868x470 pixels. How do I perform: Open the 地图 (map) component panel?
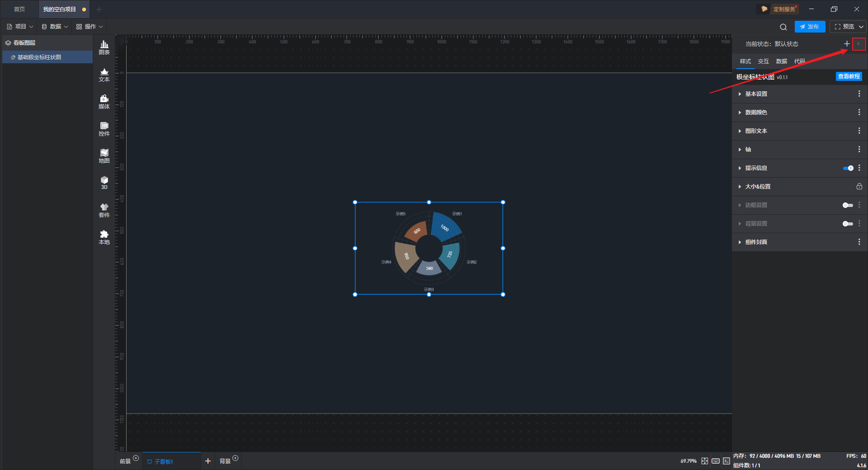pyautogui.click(x=104, y=156)
